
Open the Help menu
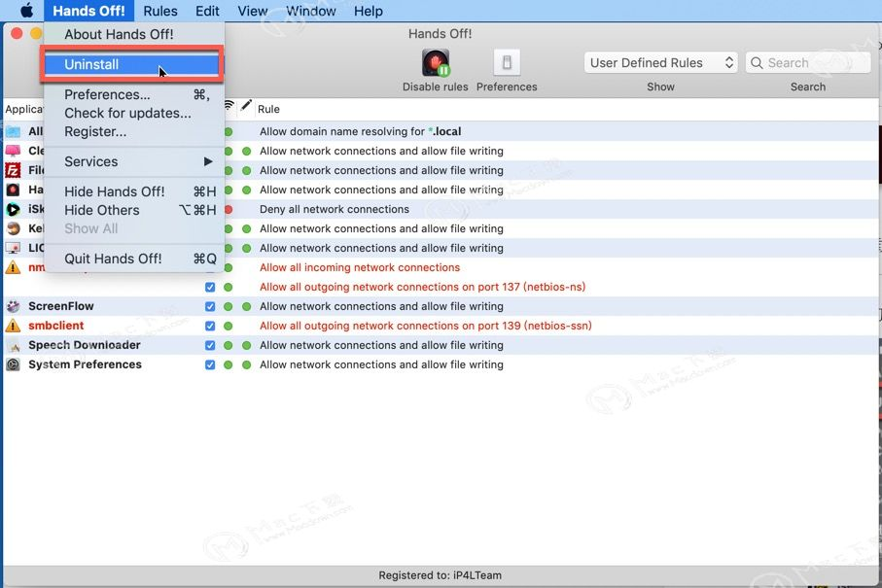pos(369,11)
